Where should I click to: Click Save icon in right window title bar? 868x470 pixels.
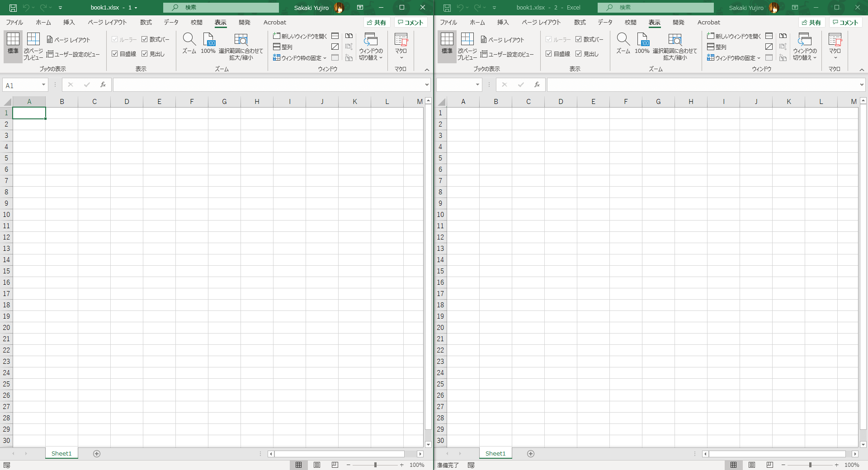447,8
